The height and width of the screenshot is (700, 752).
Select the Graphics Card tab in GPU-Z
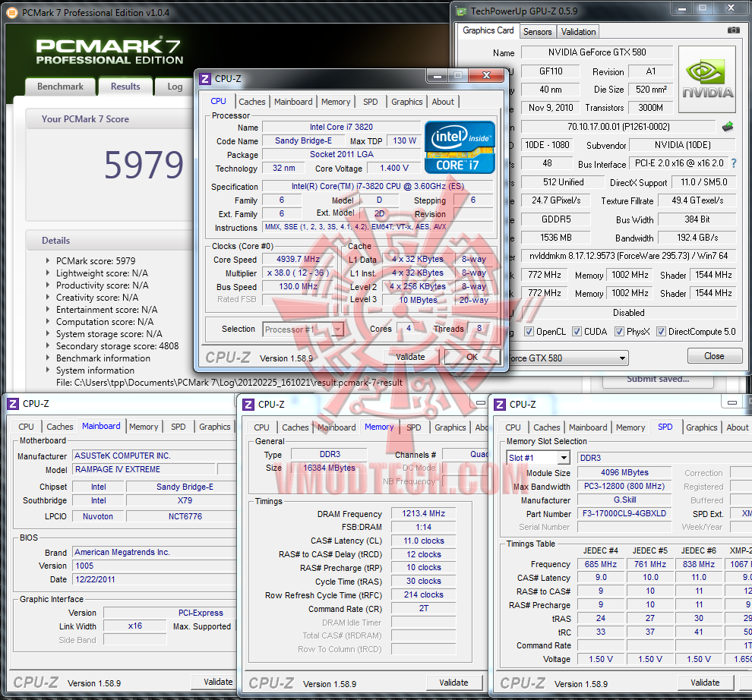pos(488,30)
